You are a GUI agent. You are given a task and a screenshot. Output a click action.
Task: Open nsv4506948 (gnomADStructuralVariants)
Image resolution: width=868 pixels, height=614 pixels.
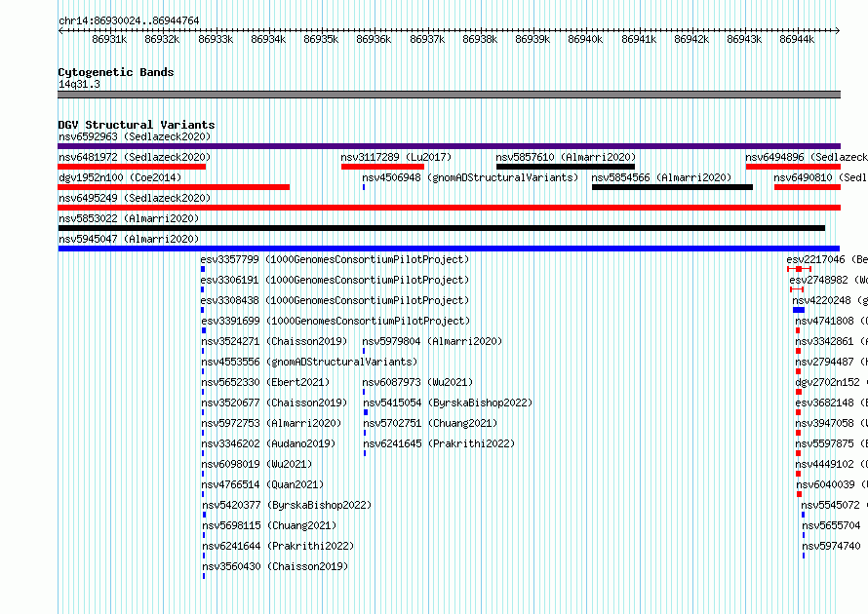pos(470,177)
